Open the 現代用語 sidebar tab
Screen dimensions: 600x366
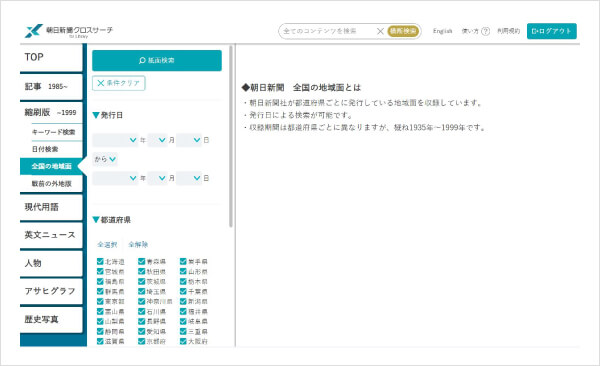coord(51,207)
